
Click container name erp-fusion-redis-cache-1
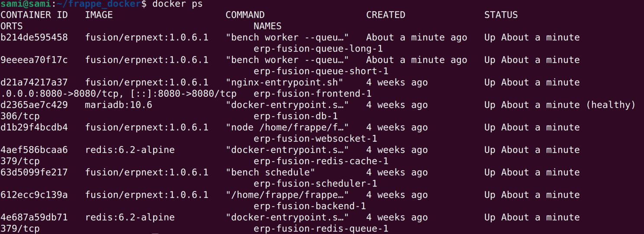(321, 161)
